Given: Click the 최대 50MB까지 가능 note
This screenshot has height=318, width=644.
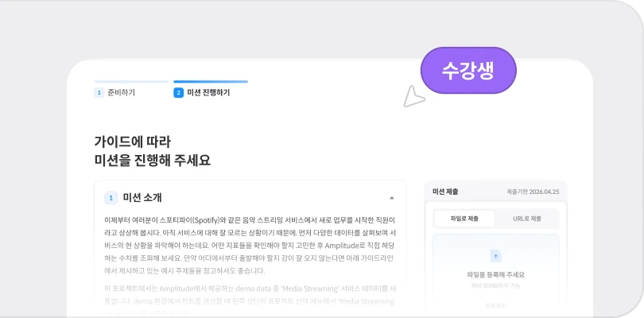Looking at the screenshot, I should pos(496,285).
